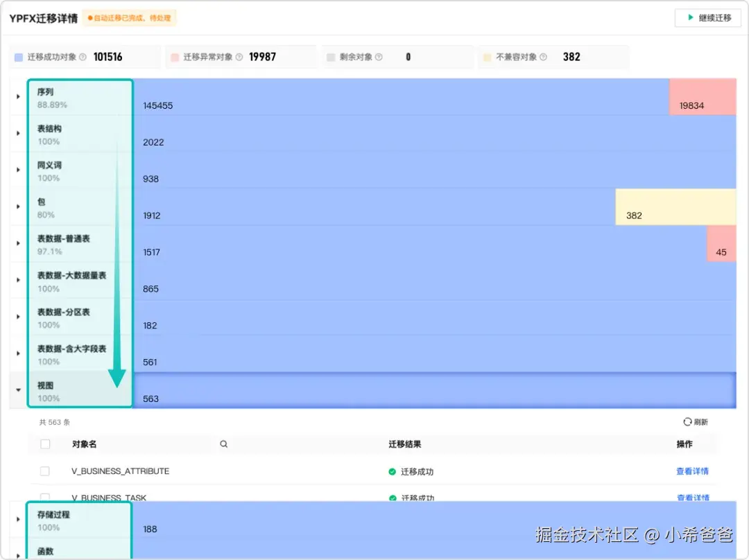Image resolution: width=749 pixels, height=560 pixels.
Task: Click the 序列 category label
Action: 45,91
